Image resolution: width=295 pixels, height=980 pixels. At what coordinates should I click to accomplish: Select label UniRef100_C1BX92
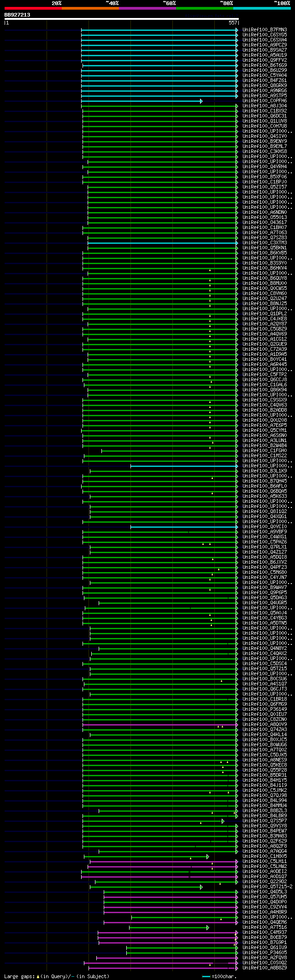pyautogui.click(x=265, y=111)
